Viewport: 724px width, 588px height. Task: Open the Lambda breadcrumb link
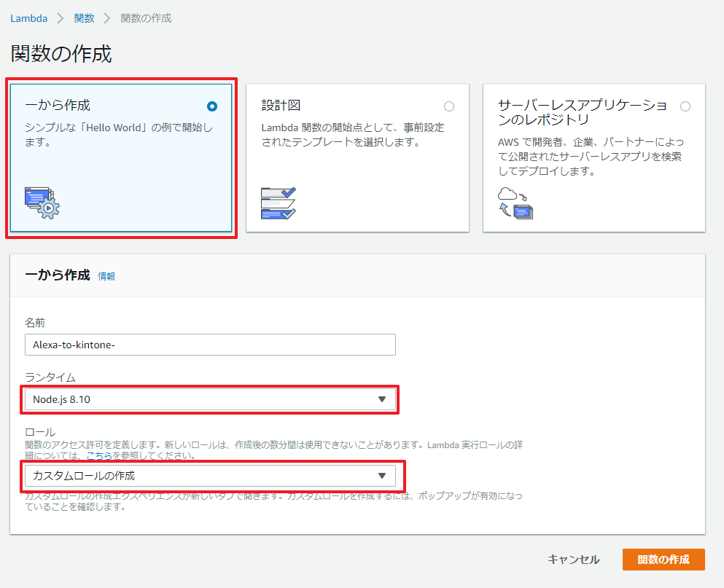click(x=28, y=18)
